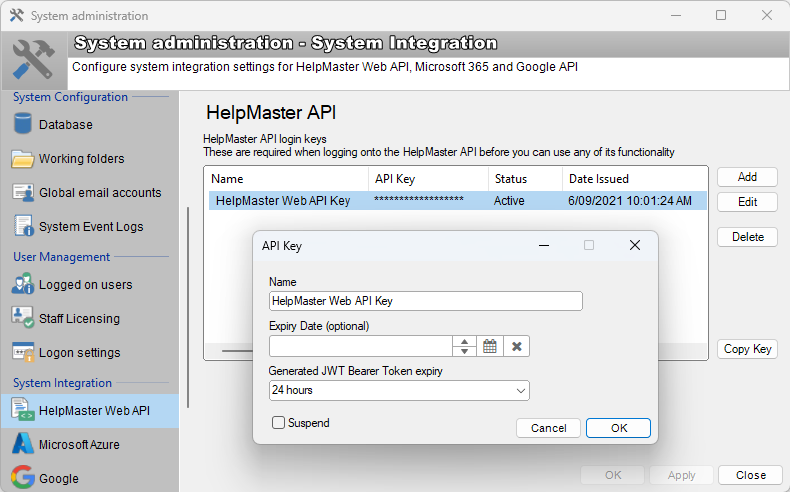Click the sidebar vertical scrollbar
The height and width of the screenshot is (492, 790).
[x=188, y=307]
